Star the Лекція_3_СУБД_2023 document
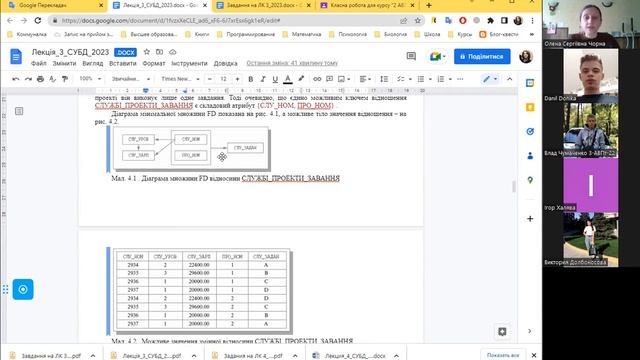 [147, 52]
